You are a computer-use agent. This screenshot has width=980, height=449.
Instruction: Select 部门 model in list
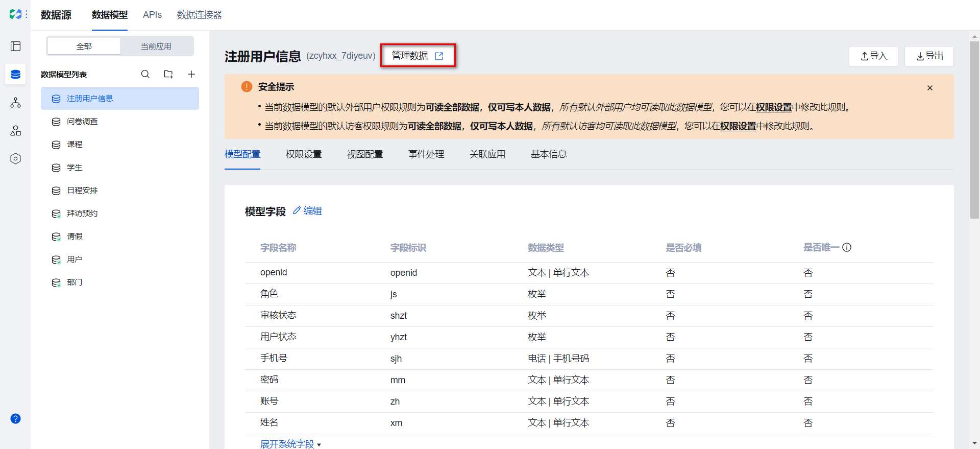(120, 282)
